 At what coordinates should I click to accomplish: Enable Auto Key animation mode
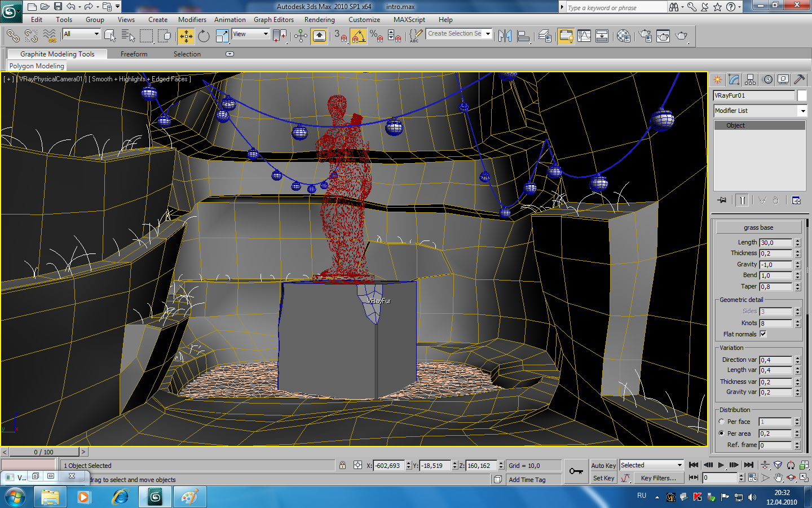[603, 465]
